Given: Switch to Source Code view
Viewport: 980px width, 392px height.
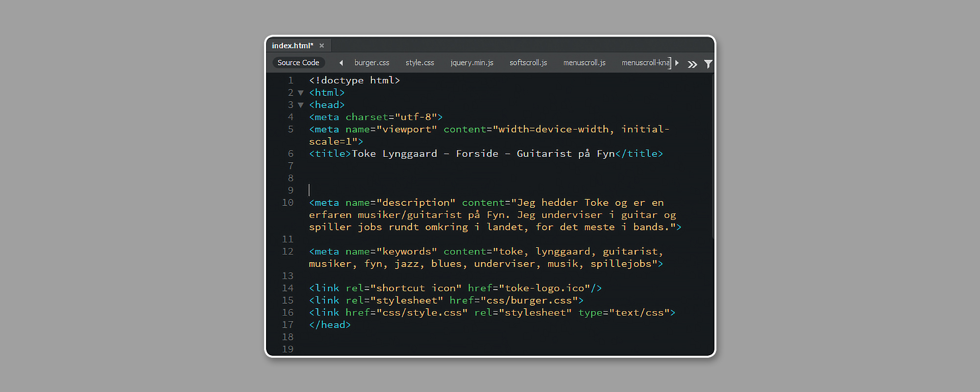Looking at the screenshot, I should coord(298,63).
